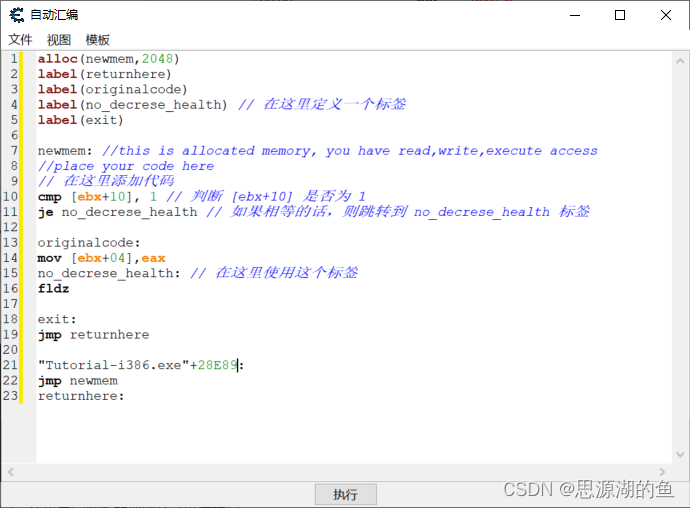Click the horizontal scrollbar left arrow
Image resolution: width=690 pixels, height=508 pixels.
[x=11, y=472]
